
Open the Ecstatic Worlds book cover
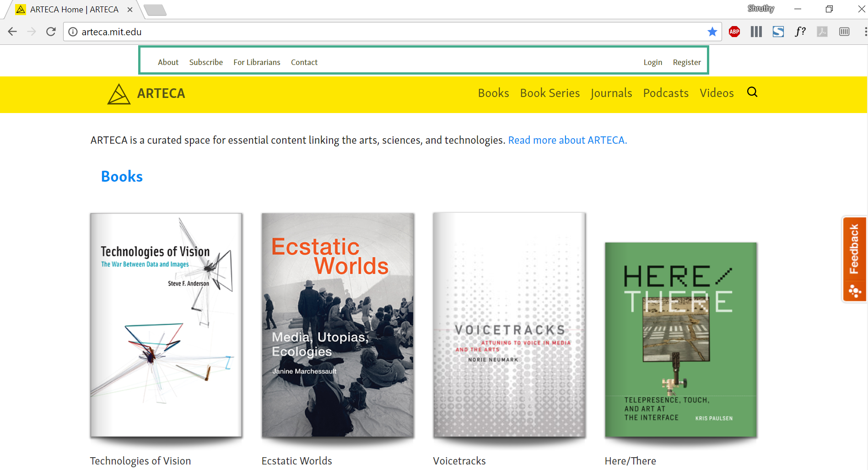pyautogui.click(x=338, y=325)
